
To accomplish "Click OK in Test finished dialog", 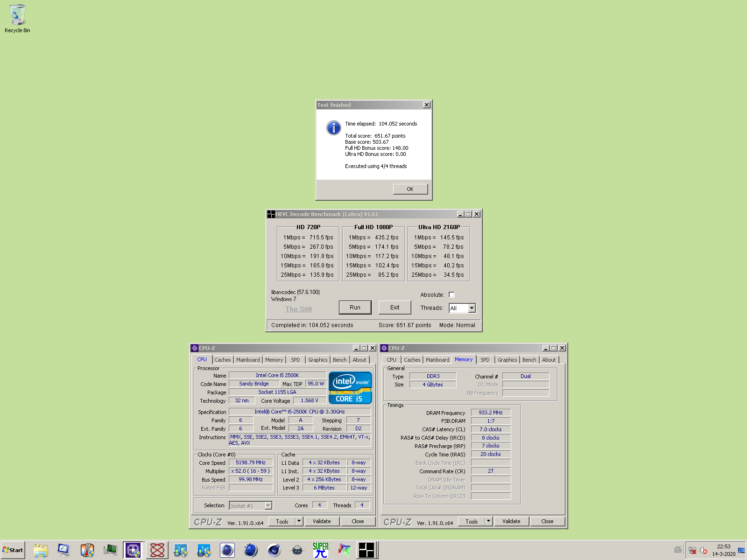I will (x=410, y=189).
